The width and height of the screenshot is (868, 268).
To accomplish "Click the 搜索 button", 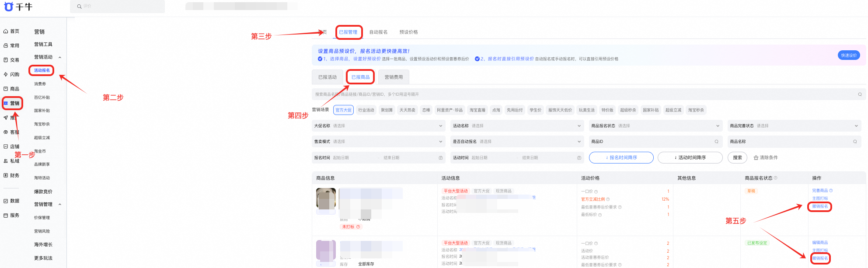I will (x=737, y=158).
